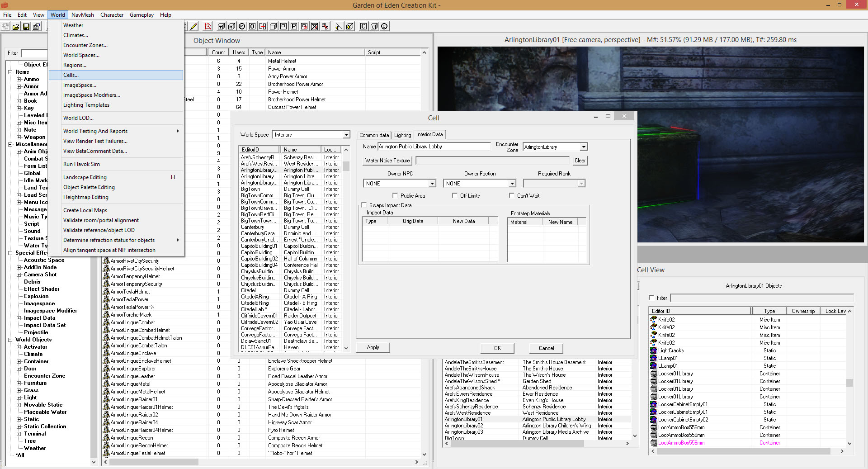Expand the Container tree node
The width and height of the screenshot is (868, 469).
click(19, 361)
